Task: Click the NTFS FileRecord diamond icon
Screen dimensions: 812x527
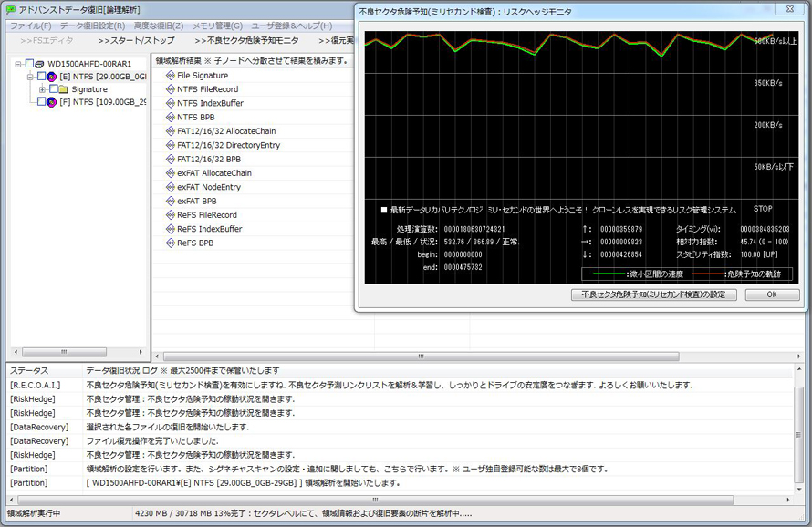Action: 171,89
